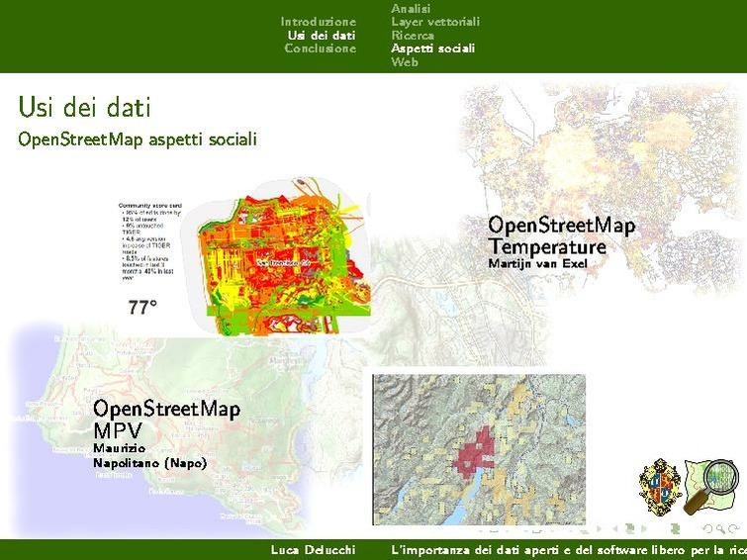The width and height of the screenshot is (747, 560).
Task: Click the 77° temperature score
Action: pyautogui.click(x=141, y=308)
